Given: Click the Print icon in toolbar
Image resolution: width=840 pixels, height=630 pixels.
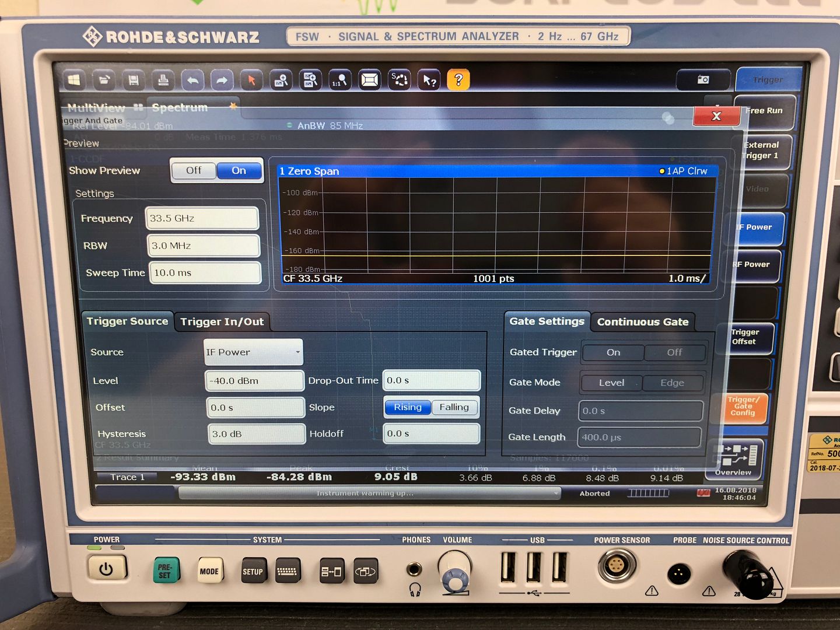Looking at the screenshot, I should click(163, 80).
